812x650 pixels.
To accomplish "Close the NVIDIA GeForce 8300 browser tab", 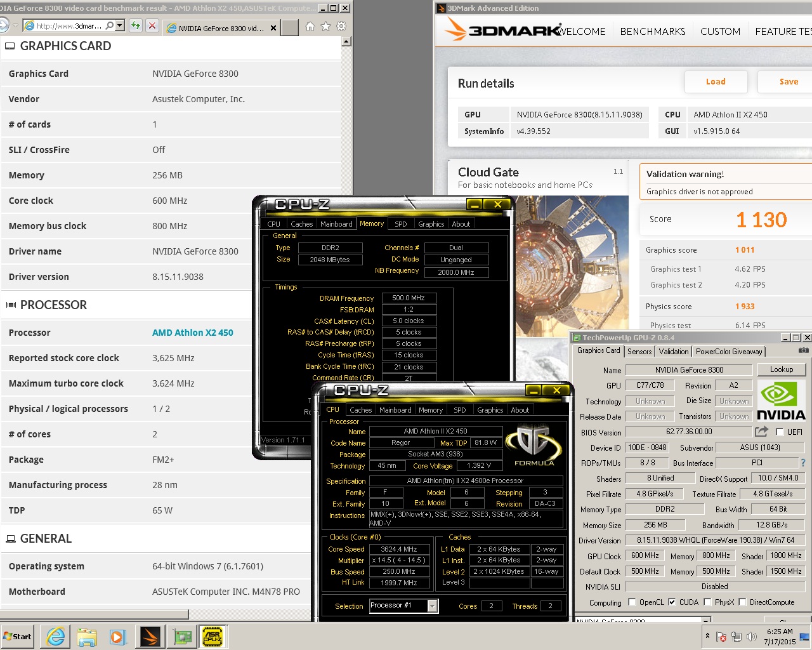I will click(x=273, y=28).
